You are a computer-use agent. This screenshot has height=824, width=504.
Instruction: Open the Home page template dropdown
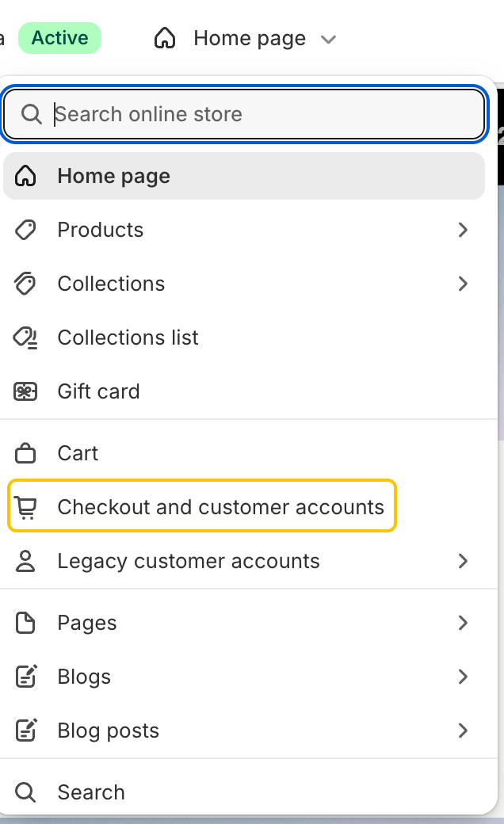coord(245,38)
